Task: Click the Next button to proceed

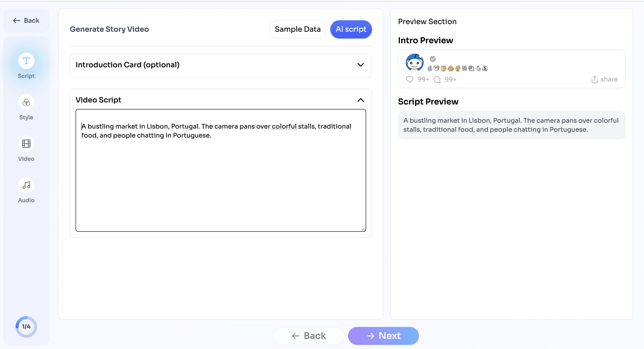Action: [x=383, y=336]
